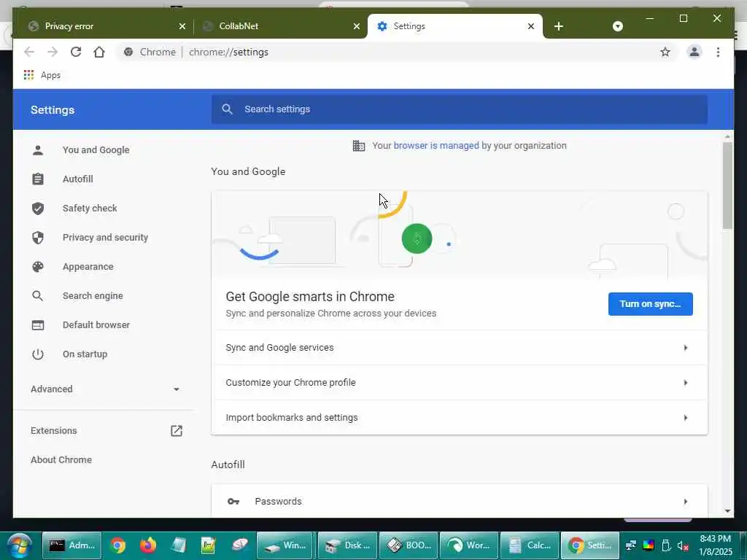Open the Windows Start button
The image size is (747, 560).
click(x=19, y=545)
